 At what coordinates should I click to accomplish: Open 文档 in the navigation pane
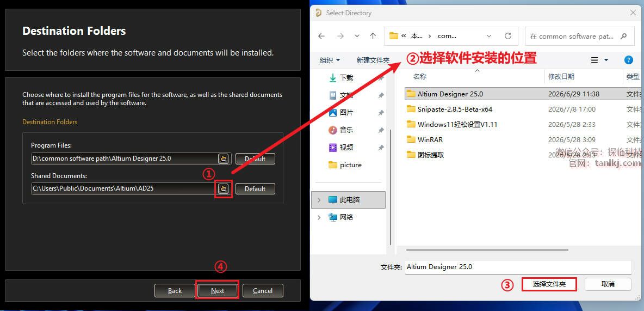point(346,95)
